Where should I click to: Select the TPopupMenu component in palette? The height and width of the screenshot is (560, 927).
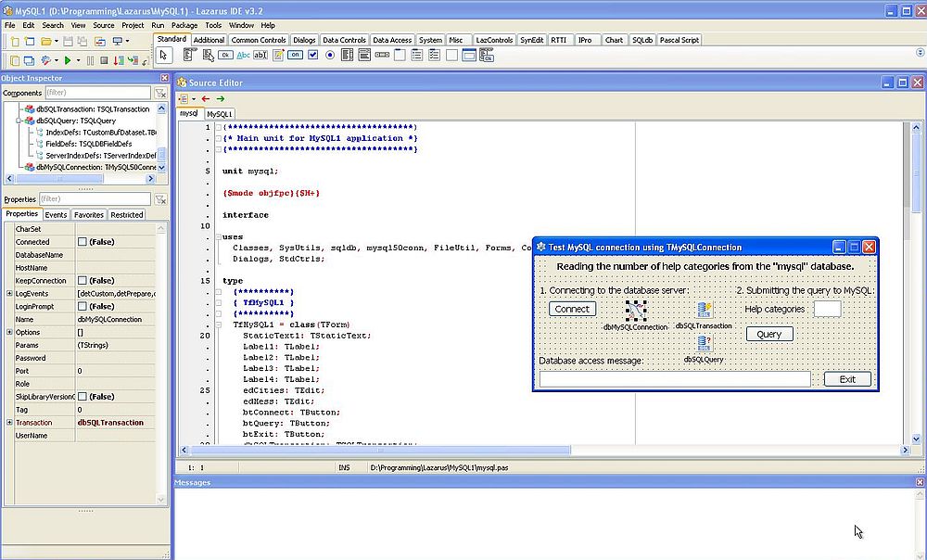208,55
